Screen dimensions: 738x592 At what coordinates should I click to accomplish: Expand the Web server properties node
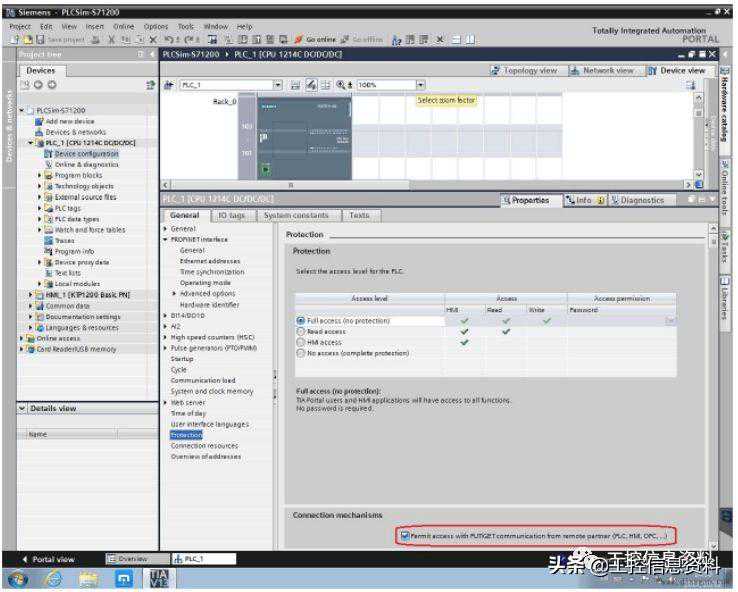(165, 402)
